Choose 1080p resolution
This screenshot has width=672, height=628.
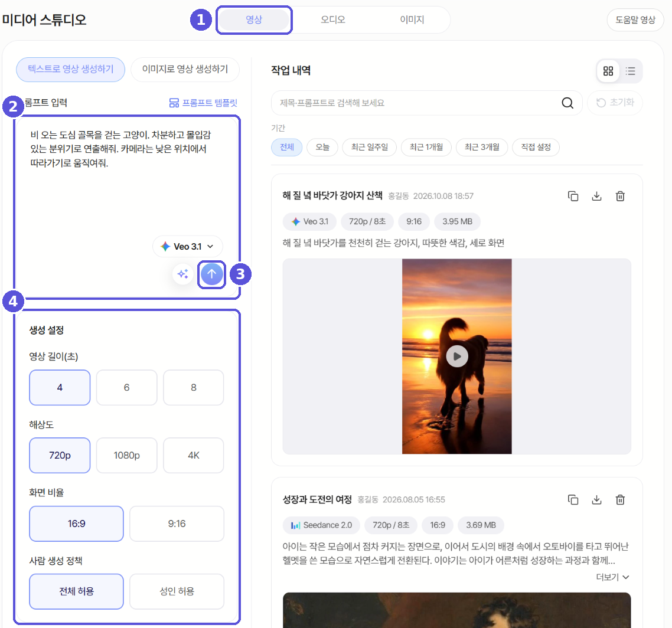click(126, 456)
